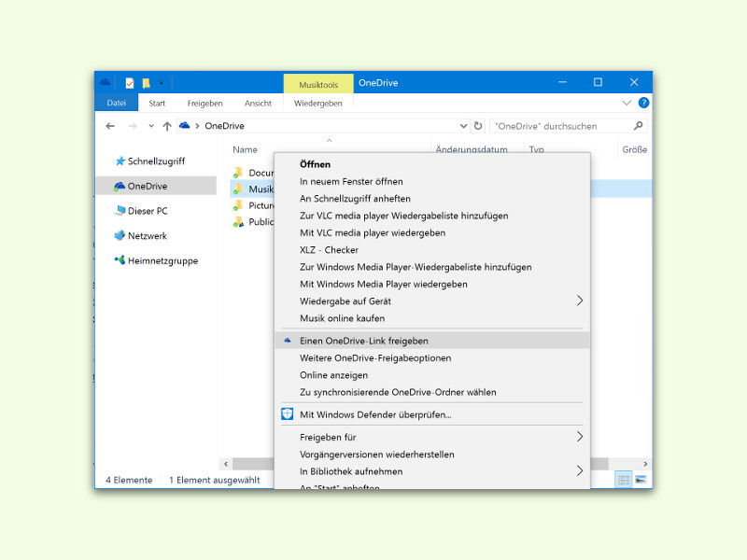
Task: Click the New Folder quick access icon
Action: point(147,83)
